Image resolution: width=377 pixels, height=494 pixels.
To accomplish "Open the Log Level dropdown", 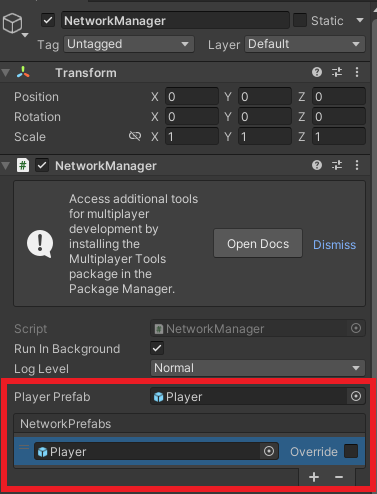I will pyautogui.click(x=258, y=368).
